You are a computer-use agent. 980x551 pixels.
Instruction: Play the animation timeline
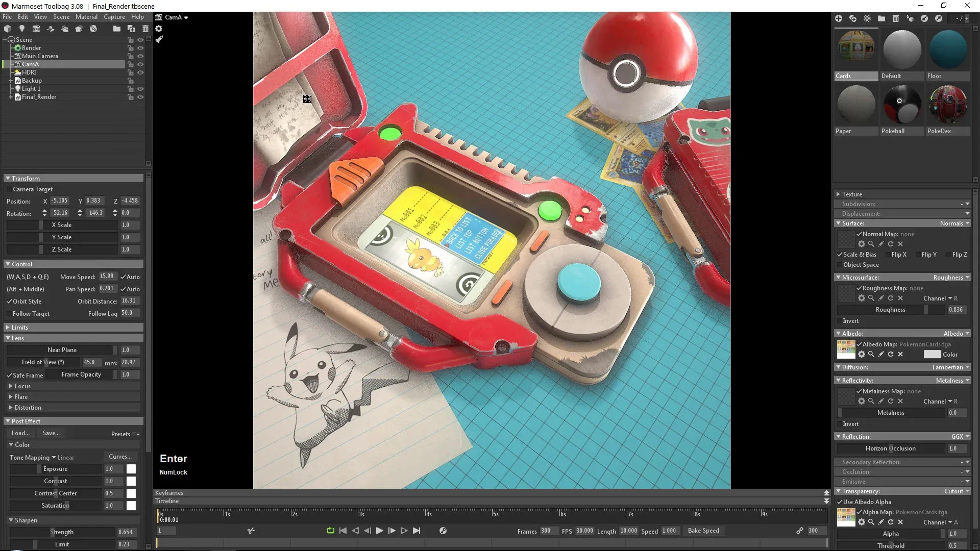[379, 531]
